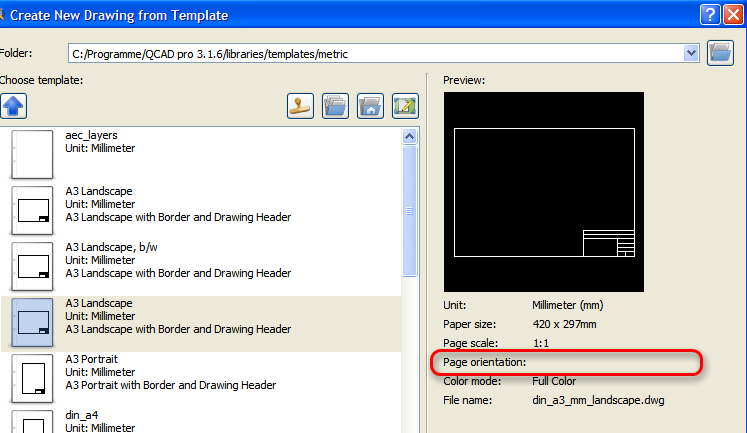This screenshot has height=433, width=747.
Task: Click the stamp icon above the template list
Action: pos(301,106)
